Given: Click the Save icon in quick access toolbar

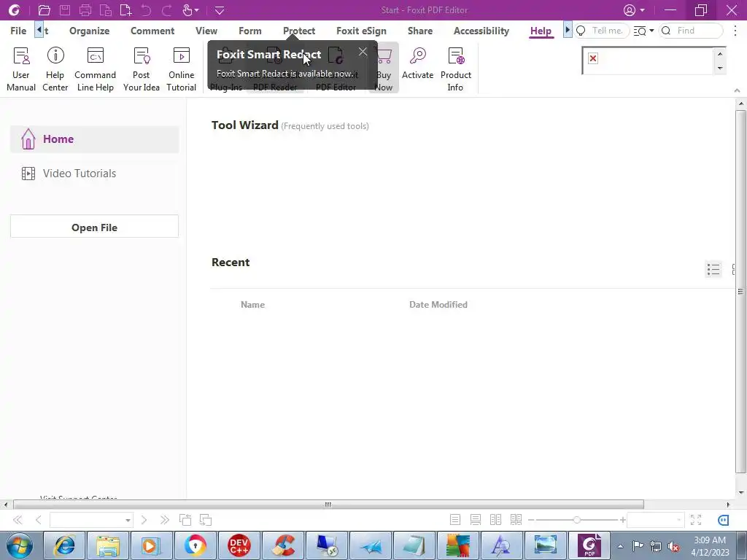Looking at the screenshot, I should pos(65,10).
